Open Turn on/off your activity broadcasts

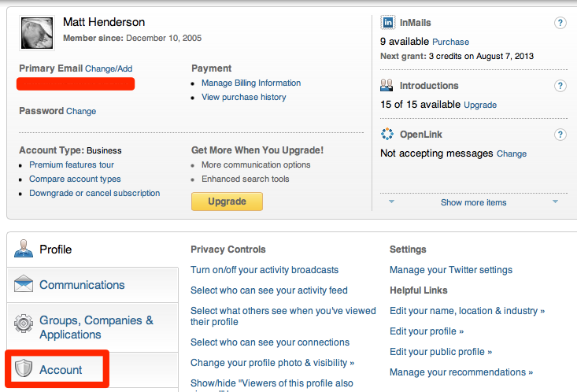pos(264,270)
